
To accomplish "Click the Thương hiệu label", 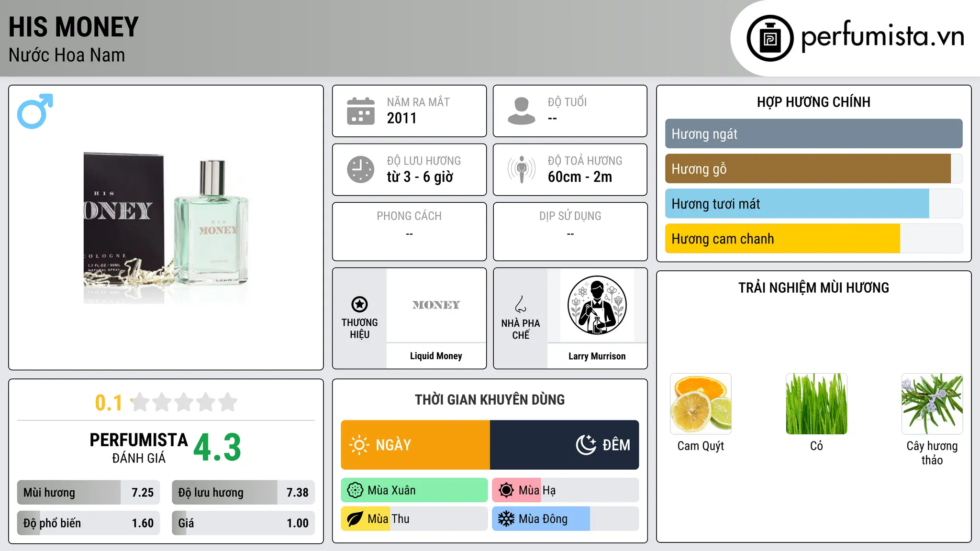I will click(x=359, y=329).
